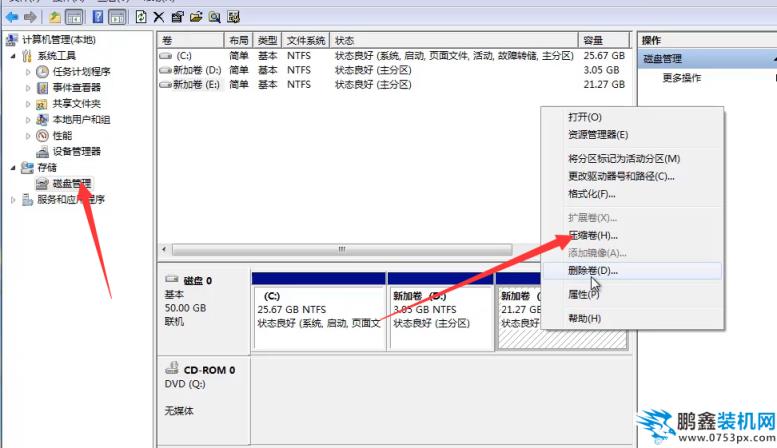Click the 本地用户和组 users icon
The height and width of the screenshot is (448, 777).
pyautogui.click(x=43, y=119)
